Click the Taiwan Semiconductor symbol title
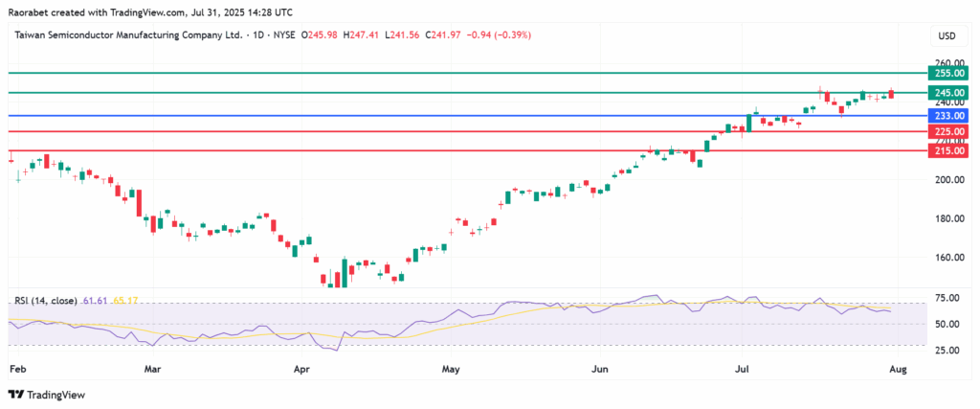The image size is (980, 409). (127, 35)
